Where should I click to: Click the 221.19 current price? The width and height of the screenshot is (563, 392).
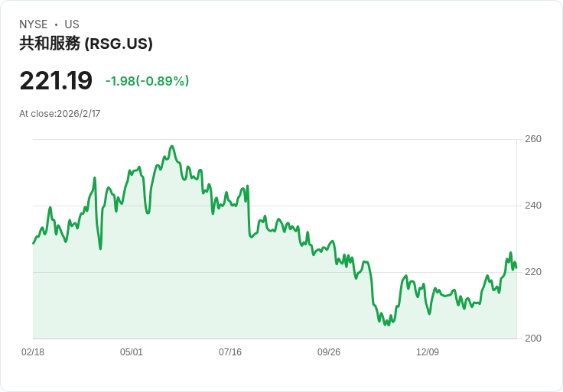point(56,81)
